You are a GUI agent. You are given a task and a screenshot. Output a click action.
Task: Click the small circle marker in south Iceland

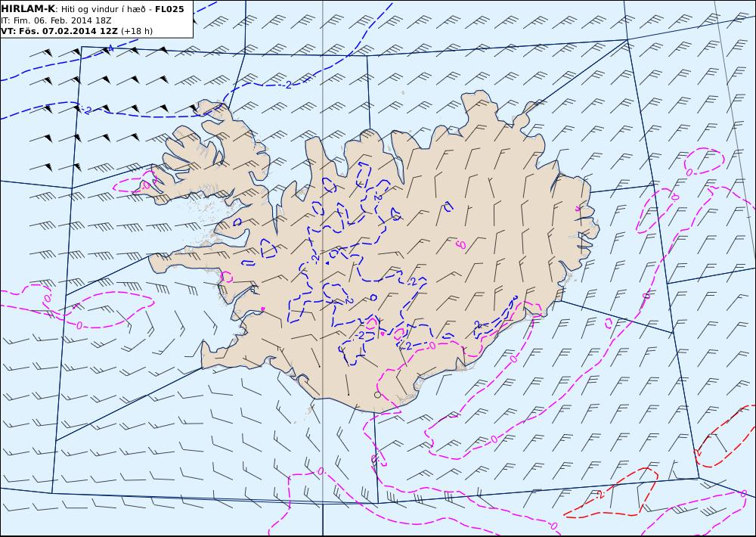click(377, 395)
